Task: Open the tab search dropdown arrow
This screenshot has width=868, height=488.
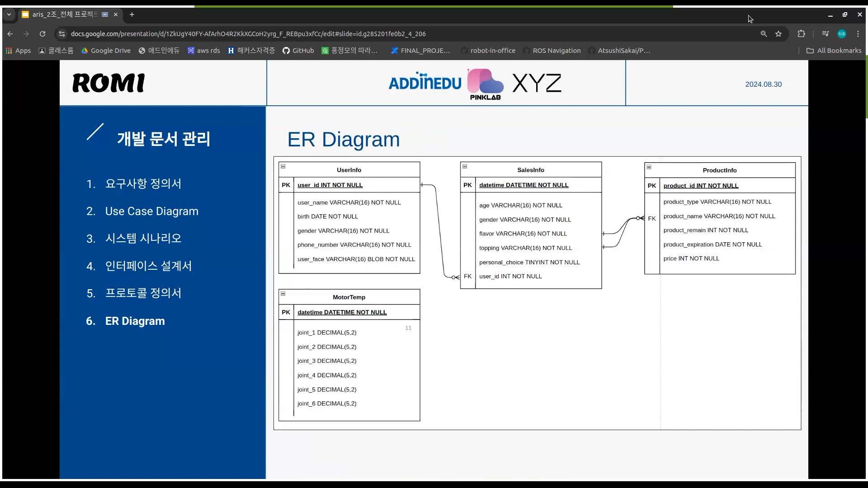Action: pos(9,14)
